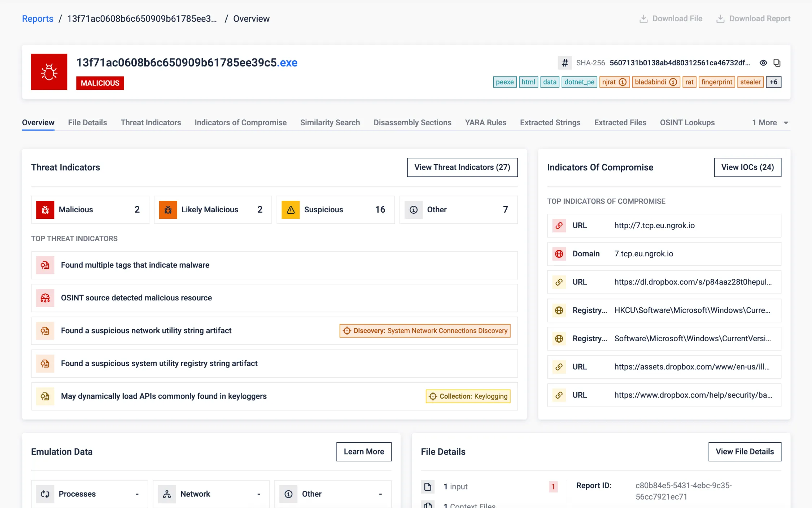Click the info icon on bladabindi tag
Viewport: 812px width, 508px height.
click(x=673, y=82)
